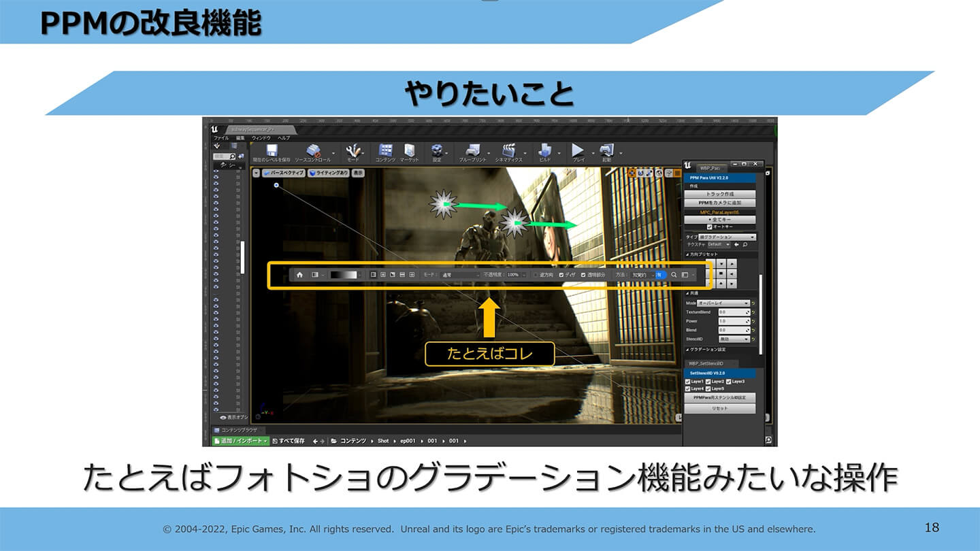This screenshot has height=551, width=980.
Task: Open the Content (コンテンツ) toolbar icon
Action: [385, 150]
